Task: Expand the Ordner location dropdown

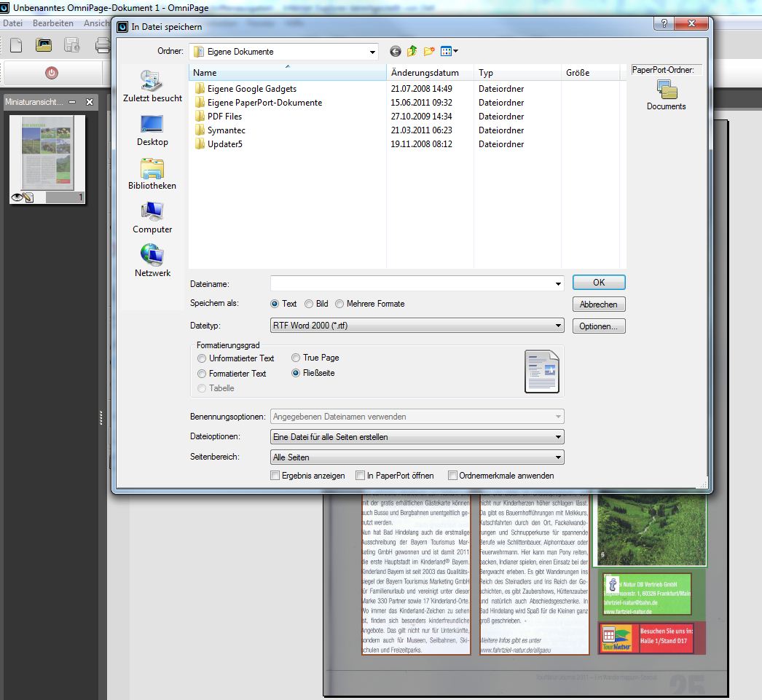Action: [372, 52]
